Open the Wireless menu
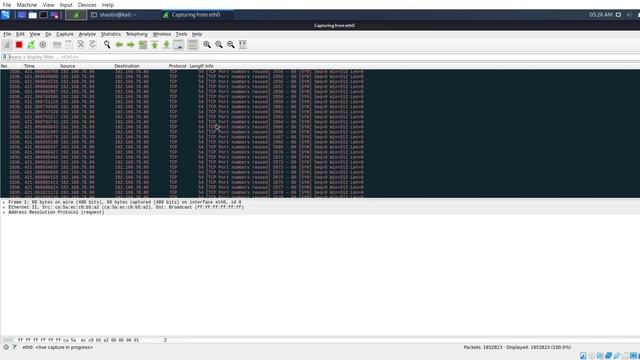 [x=162, y=34]
